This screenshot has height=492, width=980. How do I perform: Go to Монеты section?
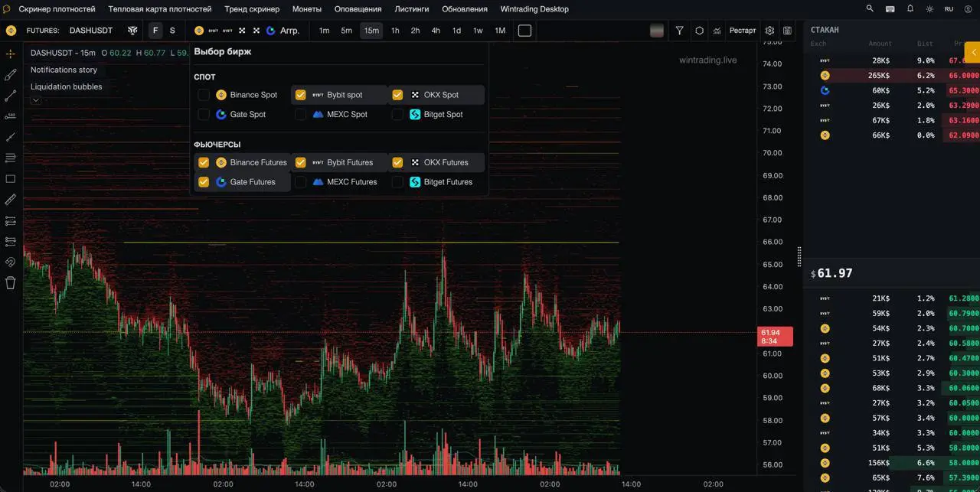click(307, 9)
